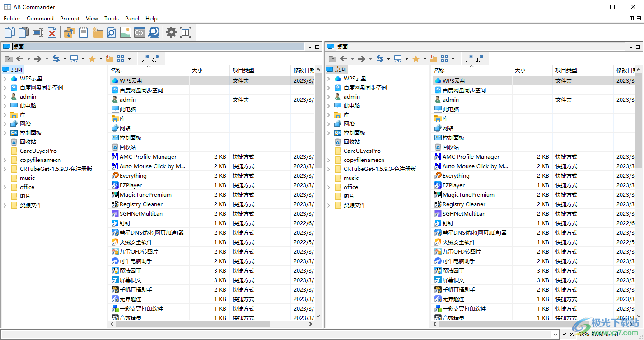Open left panel menu button (≡)

tap(310, 47)
